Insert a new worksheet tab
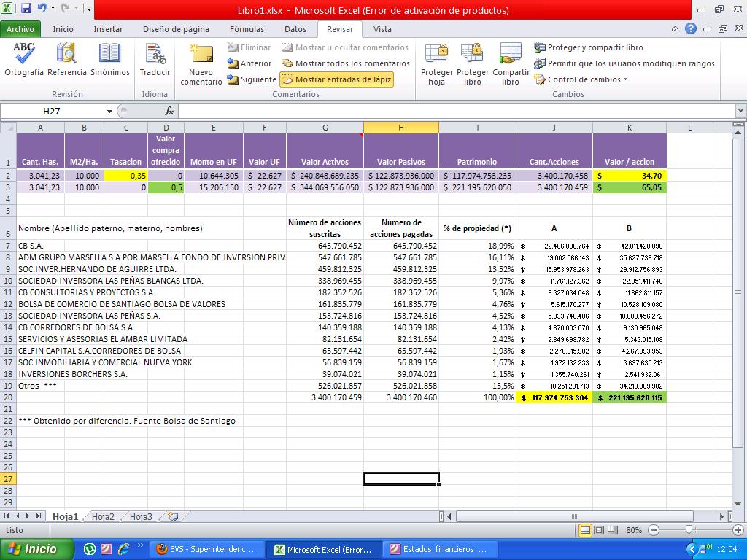This screenshot has height=560, width=747. [x=173, y=517]
